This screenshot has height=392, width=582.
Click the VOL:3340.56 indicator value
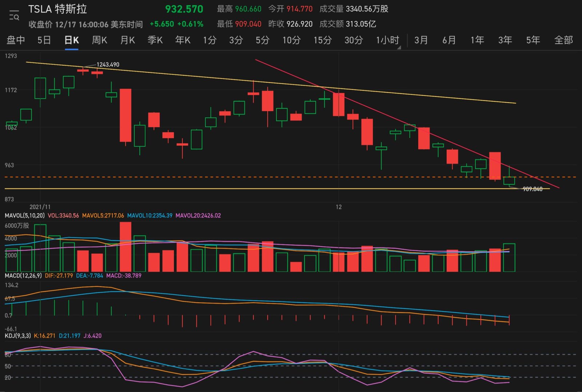pos(63,215)
